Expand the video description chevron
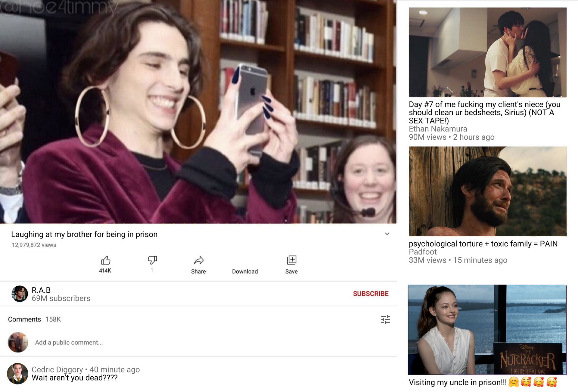This screenshot has height=392, width=578. pyautogui.click(x=387, y=234)
